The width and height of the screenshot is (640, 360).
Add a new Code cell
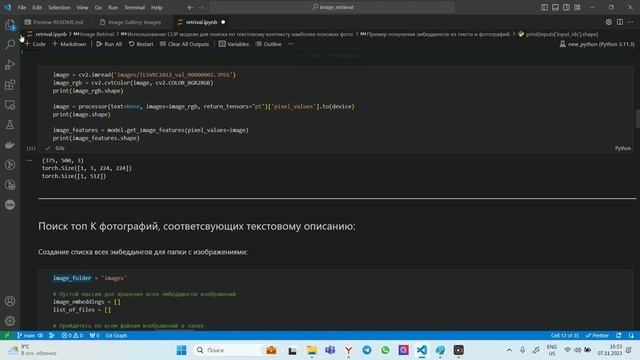click(x=36, y=44)
